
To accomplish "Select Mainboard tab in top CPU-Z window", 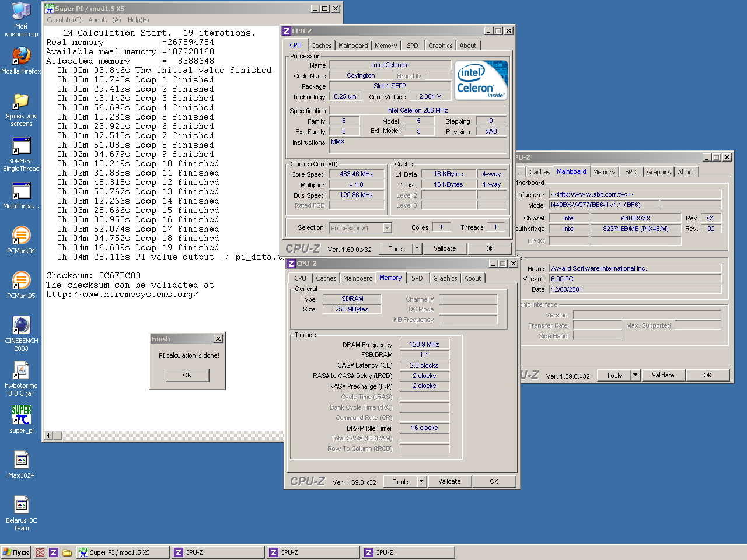I will (x=353, y=45).
